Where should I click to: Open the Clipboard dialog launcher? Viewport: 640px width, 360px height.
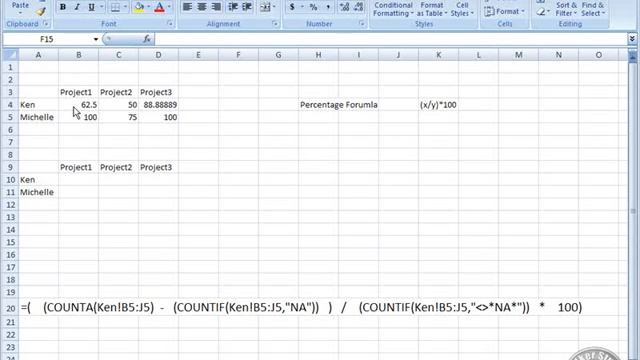(x=46, y=24)
